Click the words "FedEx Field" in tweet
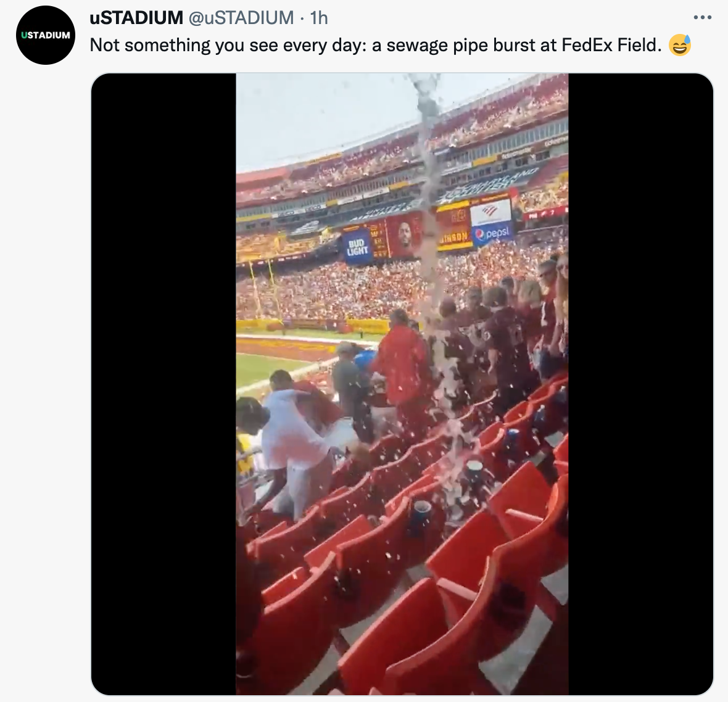728x702 pixels. click(612, 45)
